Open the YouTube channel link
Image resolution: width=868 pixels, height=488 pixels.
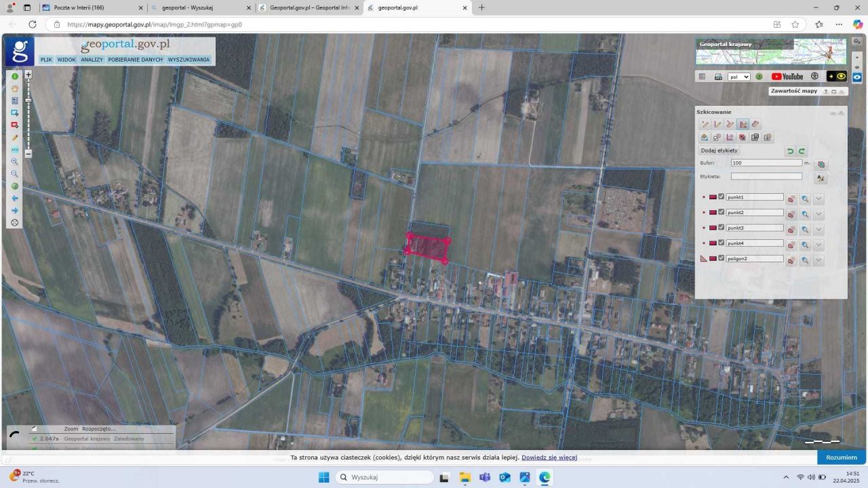tap(787, 77)
